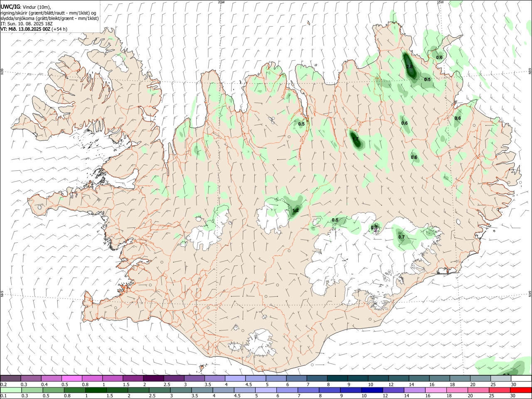532x399 pixels.
Task: Pick the dark teal 8 mm top-row swatch
Action: tap(337, 378)
